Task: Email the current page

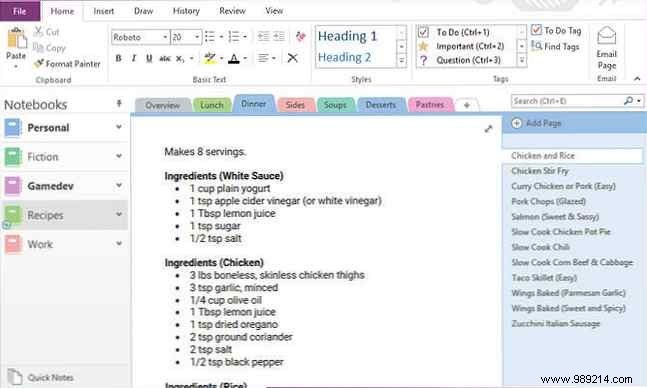Action: [607, 48]
